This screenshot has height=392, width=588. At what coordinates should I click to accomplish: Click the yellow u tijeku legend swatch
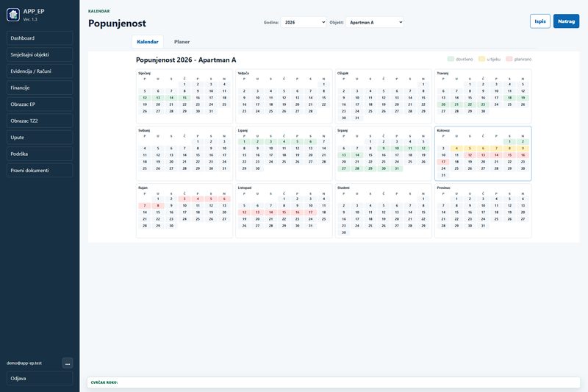coord(482,59)
